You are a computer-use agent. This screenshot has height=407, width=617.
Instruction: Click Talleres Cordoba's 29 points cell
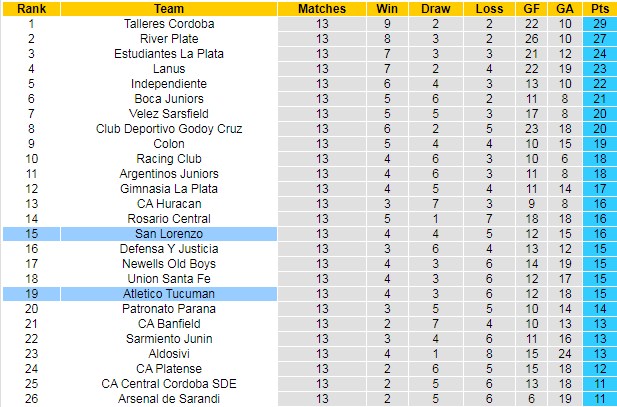click(x=599, y=23)
